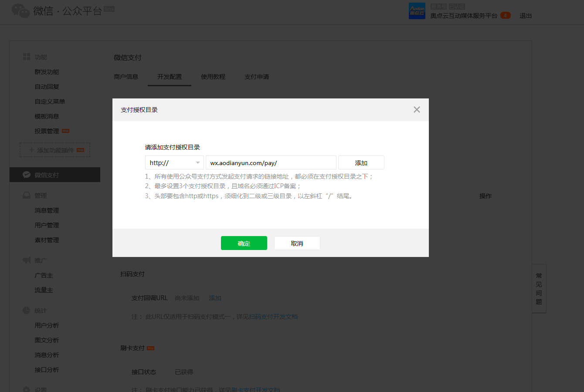Open the 使用教程 tab

pos(213,77)
